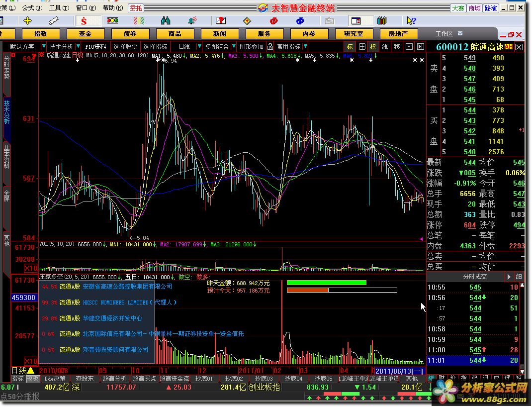Click 选择指标 toolbar item
This screenshot has height=407, width=532.
156,47
